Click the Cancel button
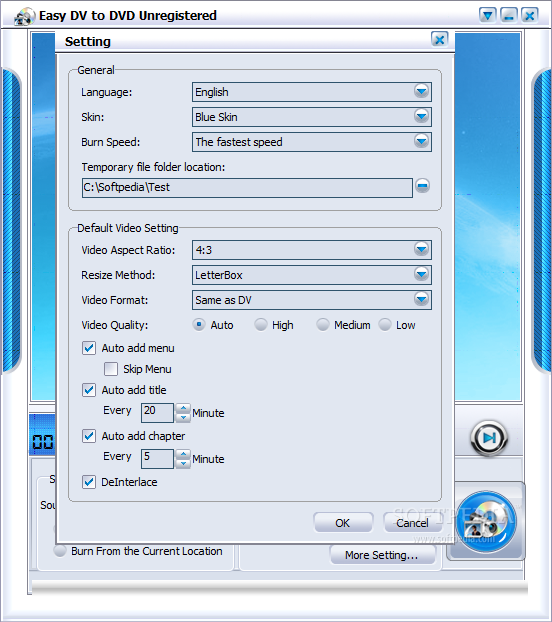The height and width of the screenshot is (622, 552). pos(412,523)
